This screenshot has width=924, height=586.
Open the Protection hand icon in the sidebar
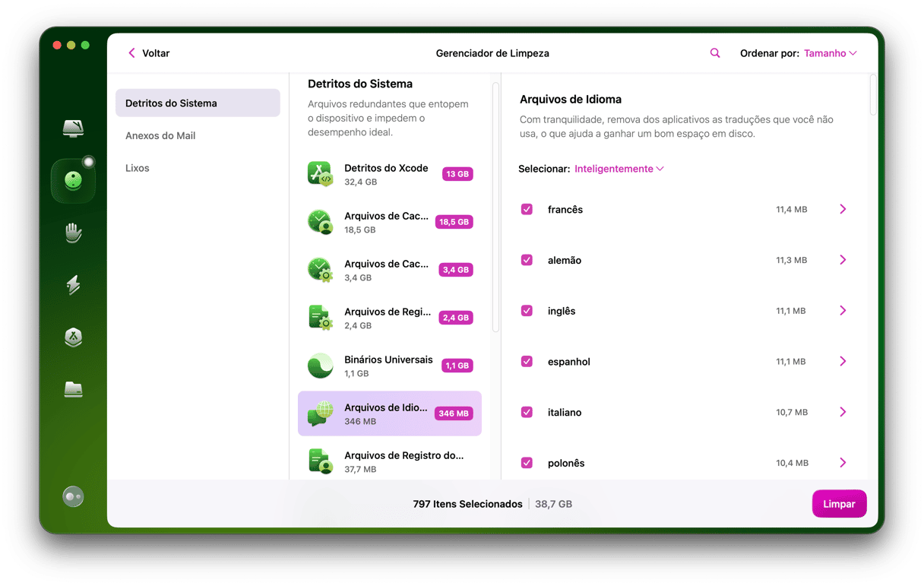pos(73,233)
